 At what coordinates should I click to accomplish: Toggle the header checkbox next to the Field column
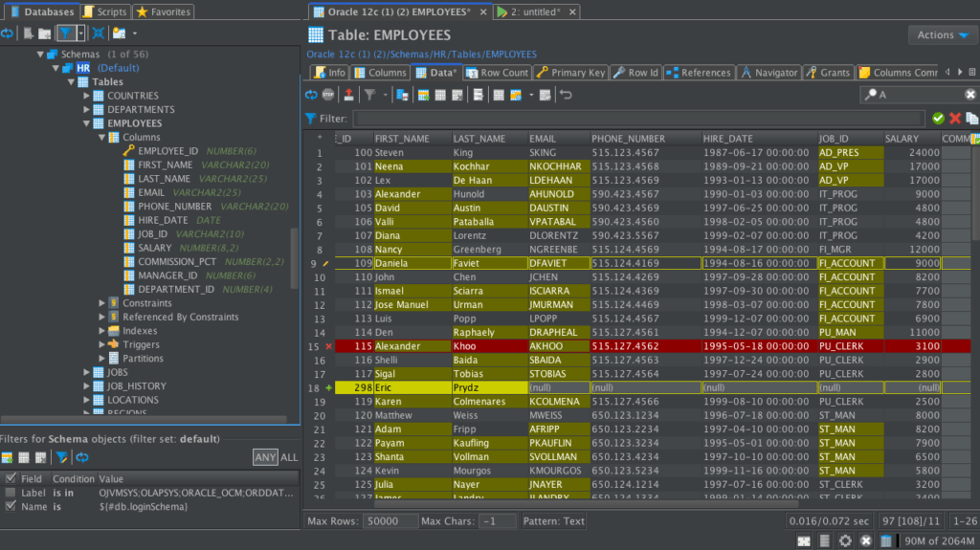tap(11, 479)
